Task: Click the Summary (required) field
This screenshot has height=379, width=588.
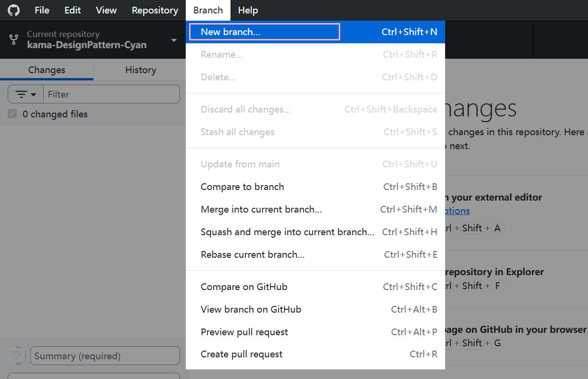Action: tap(105, 356)
